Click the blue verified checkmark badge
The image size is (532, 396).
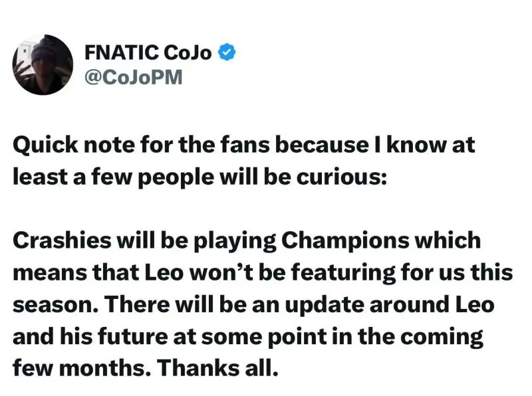point(227,52)
